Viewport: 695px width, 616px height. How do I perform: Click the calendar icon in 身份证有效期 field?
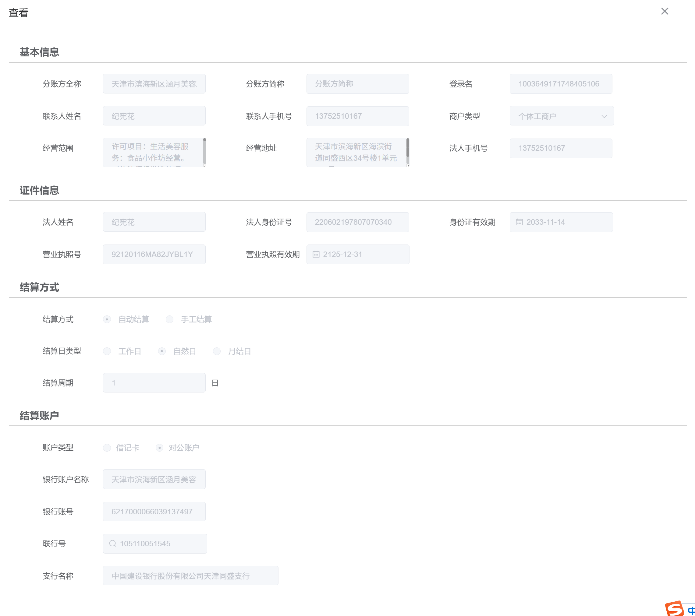click(x=519, y=222)
